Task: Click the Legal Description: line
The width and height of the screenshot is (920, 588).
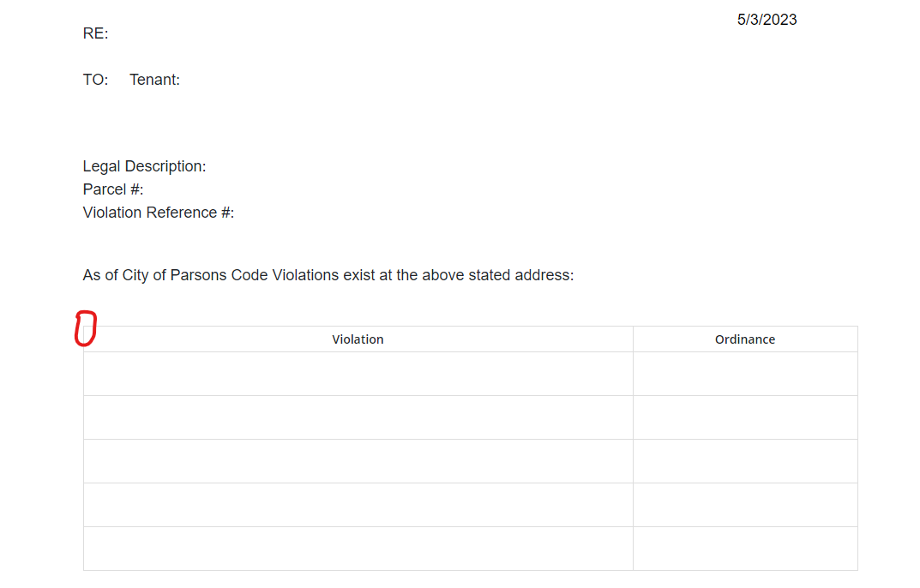Action: [x=144, y=166]
